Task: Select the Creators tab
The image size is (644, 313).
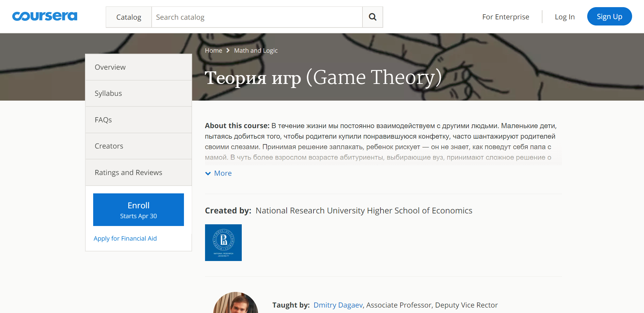Action: [138, 146]
